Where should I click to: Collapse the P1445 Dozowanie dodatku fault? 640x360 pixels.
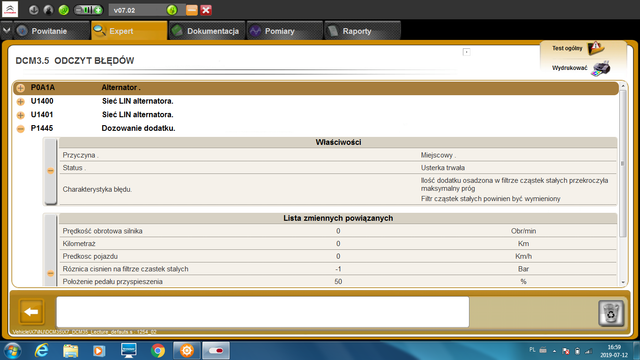(x=21, y=129)
